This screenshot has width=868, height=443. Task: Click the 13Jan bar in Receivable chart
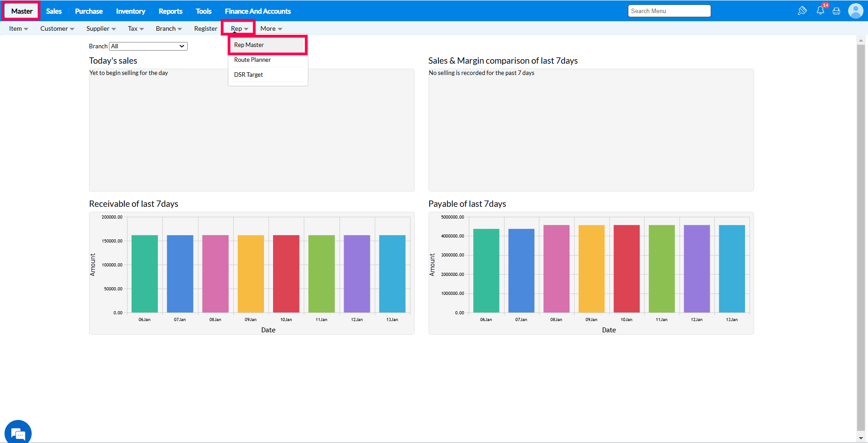(392, 274)
